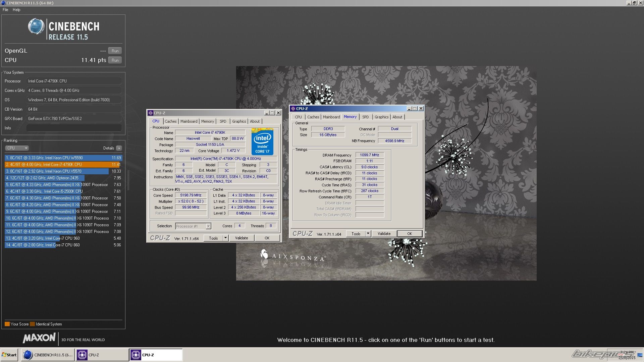Click the Your Score orange legend swatch
644x362 pixels.
[7, 324]
